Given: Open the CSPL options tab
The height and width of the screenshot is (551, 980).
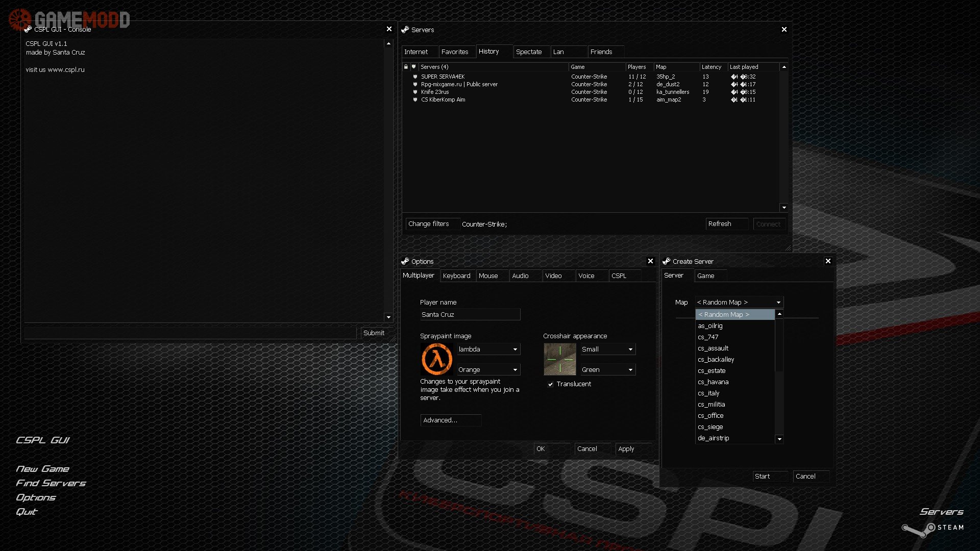Looking at the screenshot, I should tap(619, 276).
